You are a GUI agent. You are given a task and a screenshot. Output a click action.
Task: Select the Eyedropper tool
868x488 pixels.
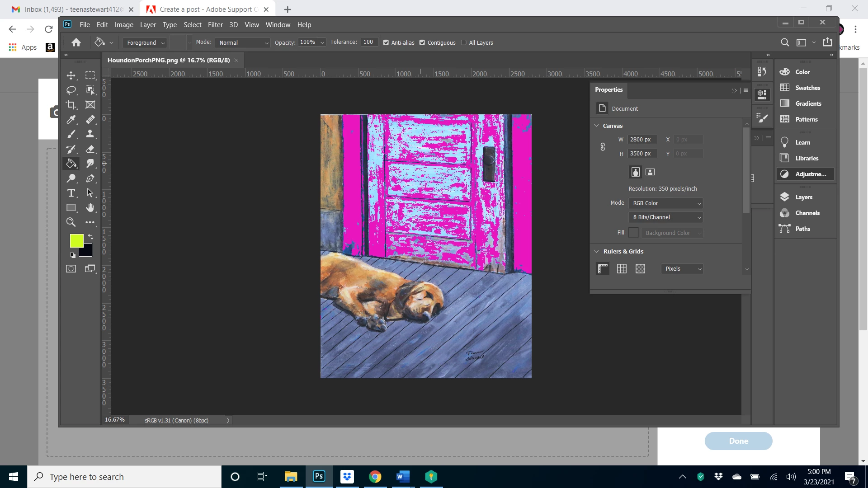pos(71,120)
